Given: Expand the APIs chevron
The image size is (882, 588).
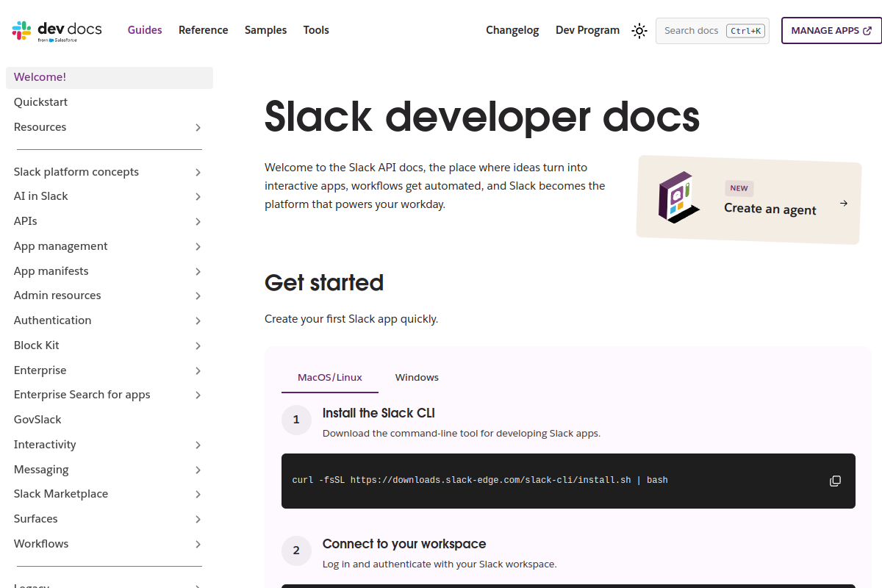Looking at the screenshot, I should point(198,222).
